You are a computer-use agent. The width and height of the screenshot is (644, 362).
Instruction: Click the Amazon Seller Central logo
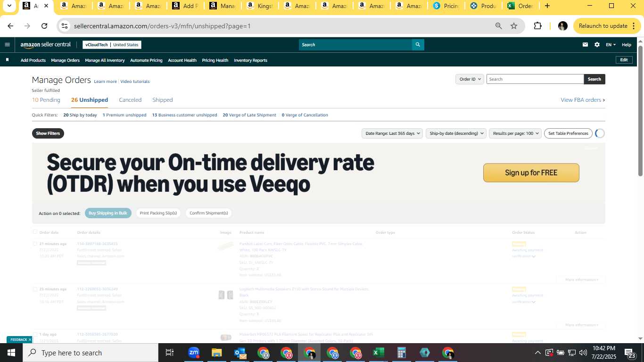[x=45, y=45]
